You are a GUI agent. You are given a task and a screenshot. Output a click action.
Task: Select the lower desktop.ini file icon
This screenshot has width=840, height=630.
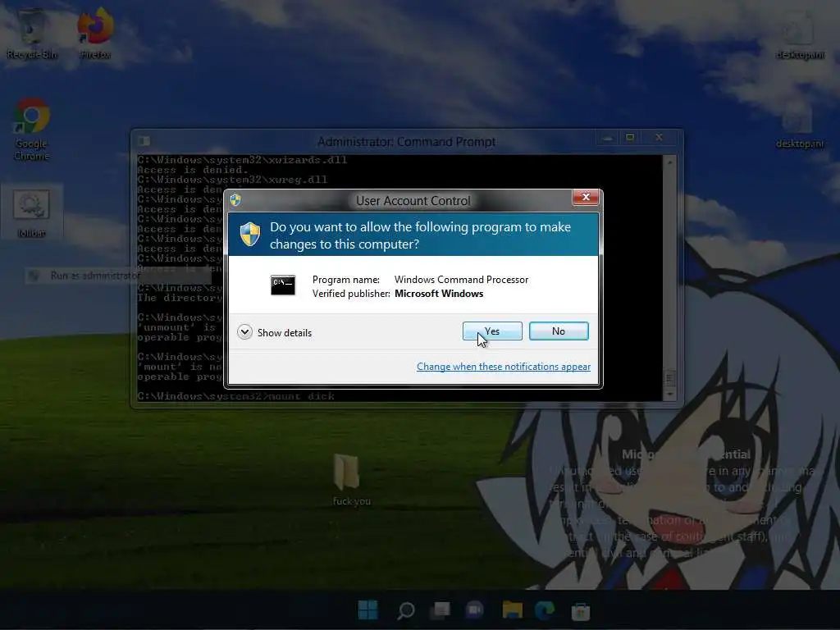(x=800, y=126)
